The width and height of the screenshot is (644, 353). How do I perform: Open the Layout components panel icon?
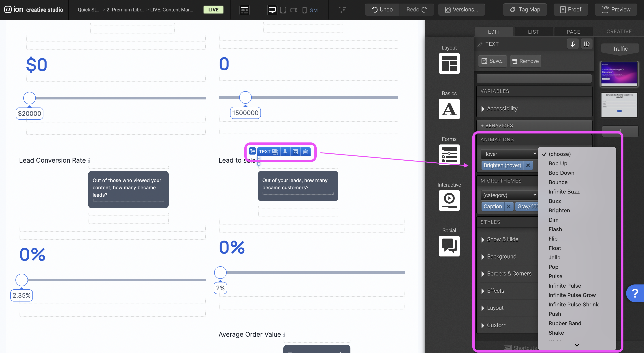click(449, 63)
